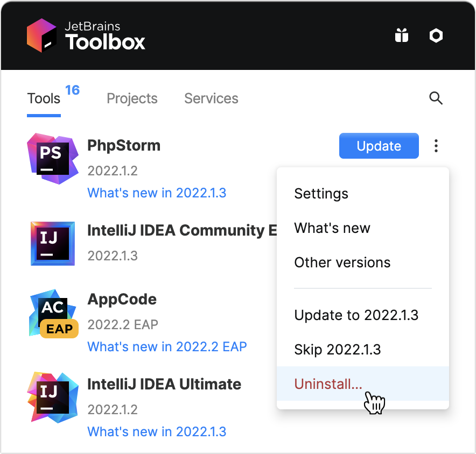Switch to the Projects tab
Screen dimensions: 476x454
tap(132, 98)
